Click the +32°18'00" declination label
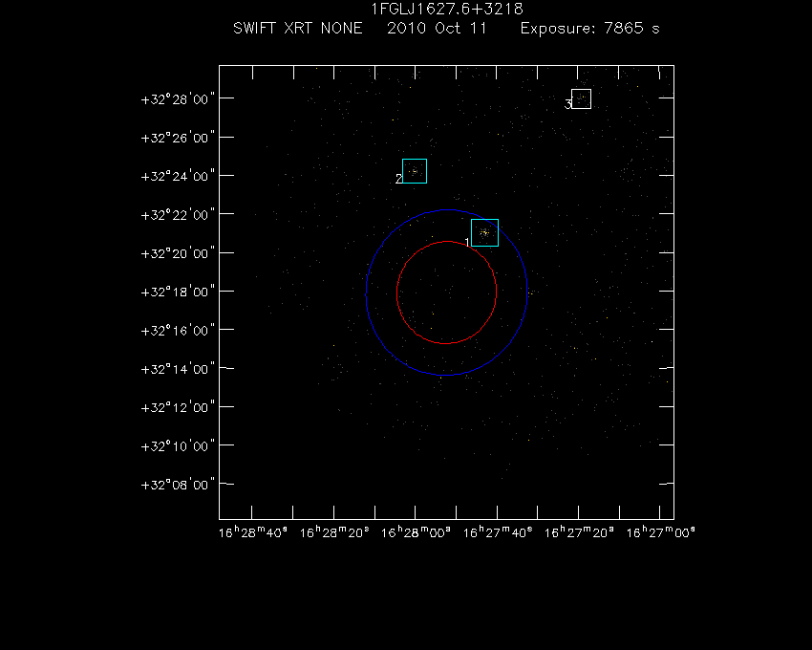 (178, 292)
